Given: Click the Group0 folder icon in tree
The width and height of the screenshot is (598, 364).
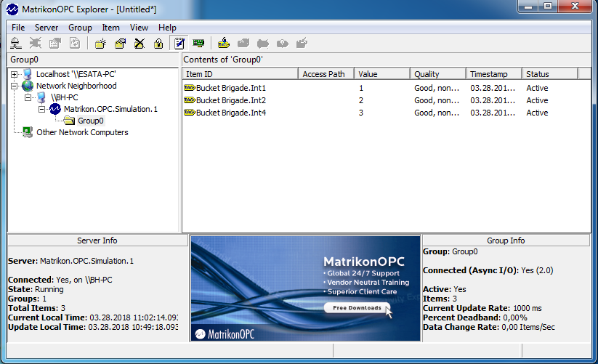Looking at the screenshot, I should click(x=69, y=121).
